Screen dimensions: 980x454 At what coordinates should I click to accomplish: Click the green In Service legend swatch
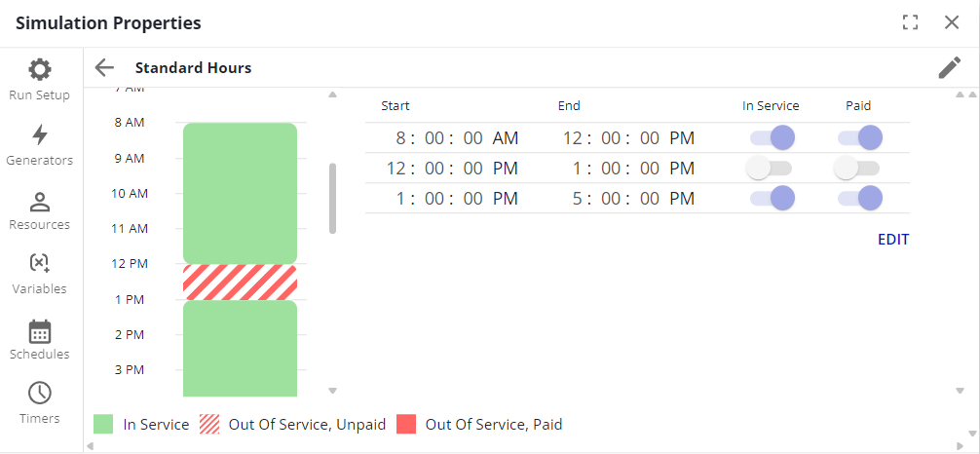(x=104, y=425)
